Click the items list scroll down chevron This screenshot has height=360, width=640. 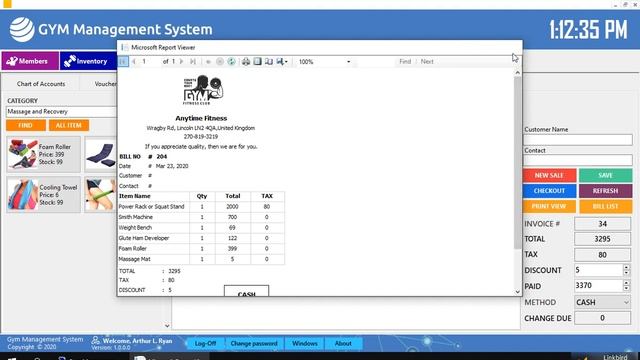point(167,326)
